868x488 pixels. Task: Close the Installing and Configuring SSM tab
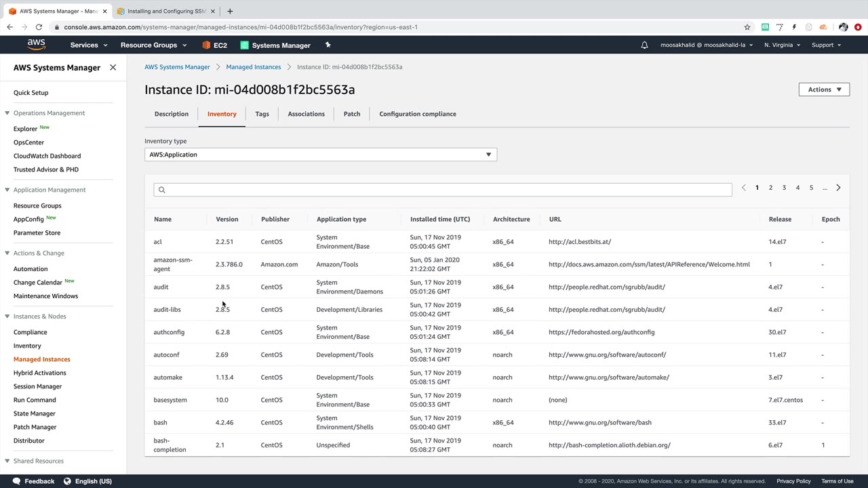tap(212, 11)
